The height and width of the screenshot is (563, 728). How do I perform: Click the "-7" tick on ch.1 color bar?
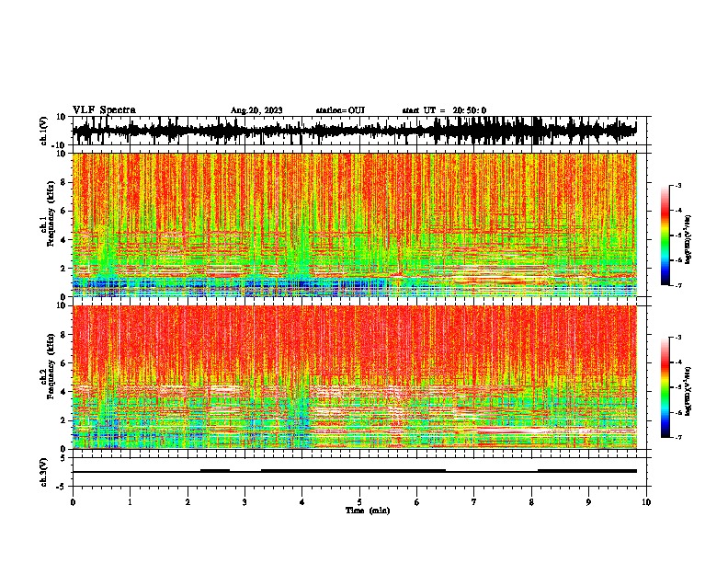coord(678,285)
